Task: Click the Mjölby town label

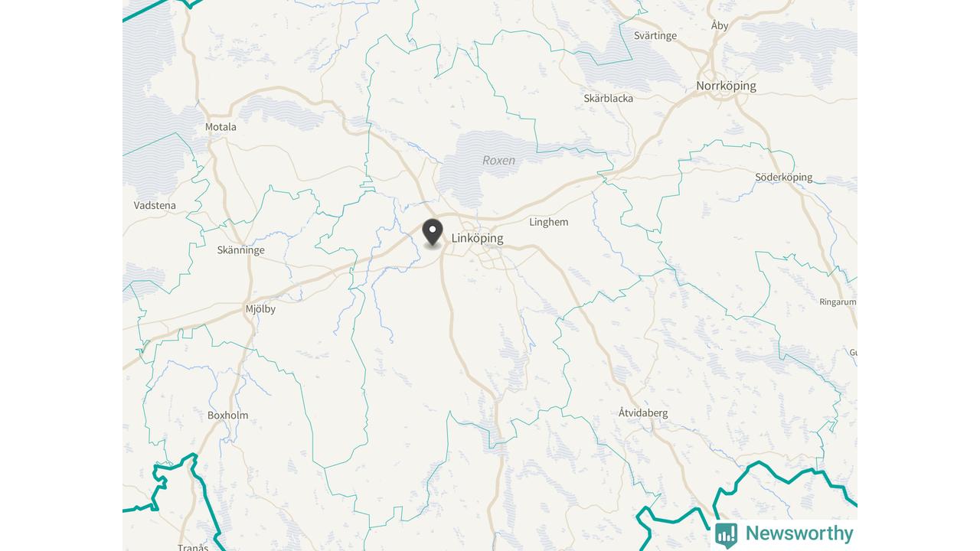Action: [260, 309]
